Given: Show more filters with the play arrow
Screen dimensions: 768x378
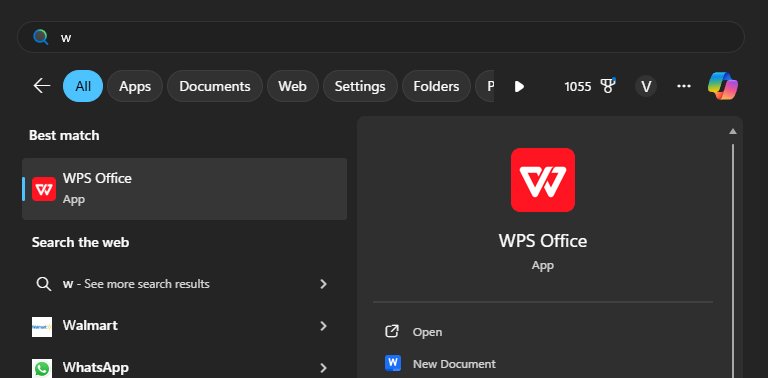Looking at the screenshot, I should pos(519,87).
